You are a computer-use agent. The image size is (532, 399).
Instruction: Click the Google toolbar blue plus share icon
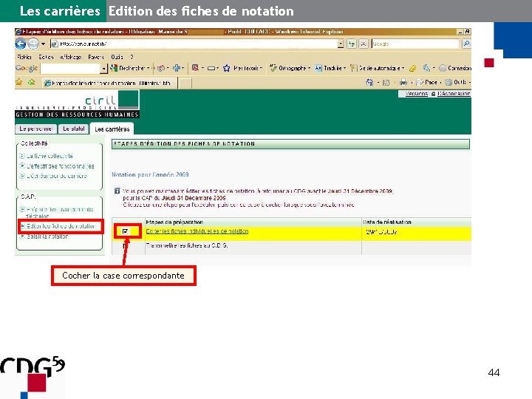click(x=177, y=68)
